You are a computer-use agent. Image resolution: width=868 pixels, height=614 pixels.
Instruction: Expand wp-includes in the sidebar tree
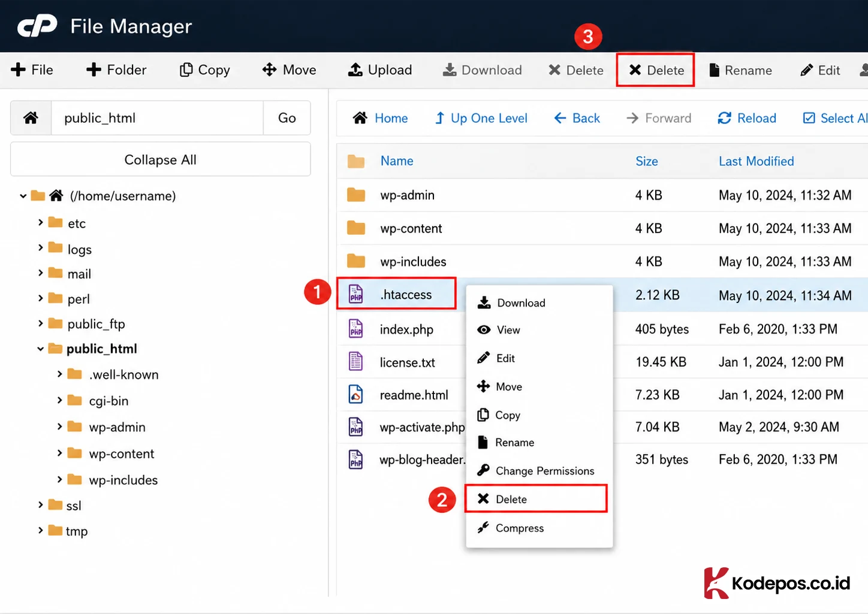click(59, 479)
